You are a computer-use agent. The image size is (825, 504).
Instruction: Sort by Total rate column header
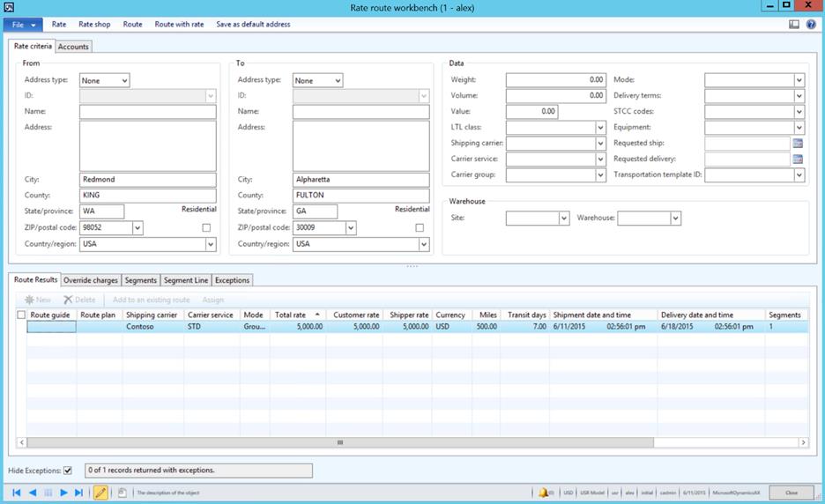pyautogui.click(x=297, y=315)
